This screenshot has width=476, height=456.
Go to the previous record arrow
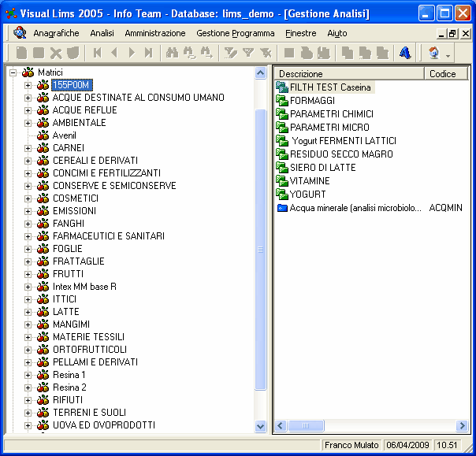pyautogui.click(x=114, y=53)
